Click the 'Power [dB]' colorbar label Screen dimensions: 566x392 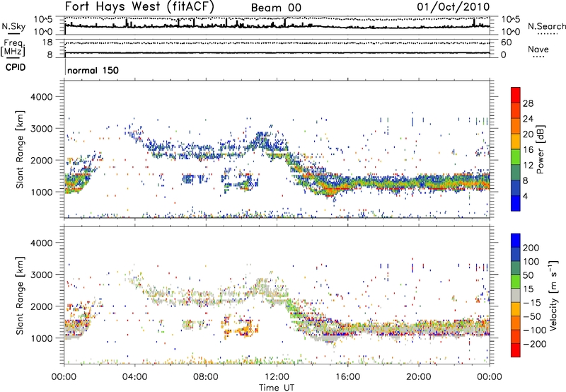540,149
